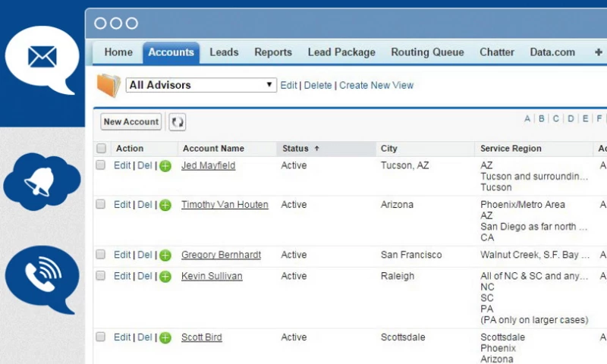This screenshot has width=607, height=364.
Task: Click green plus icon in Timothy Van Houten row
Action: pyautogui.click(x=165, y=205)
